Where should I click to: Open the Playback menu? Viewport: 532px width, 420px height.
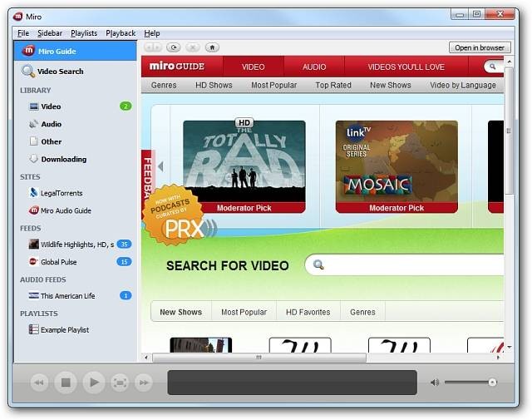[121, 33]
